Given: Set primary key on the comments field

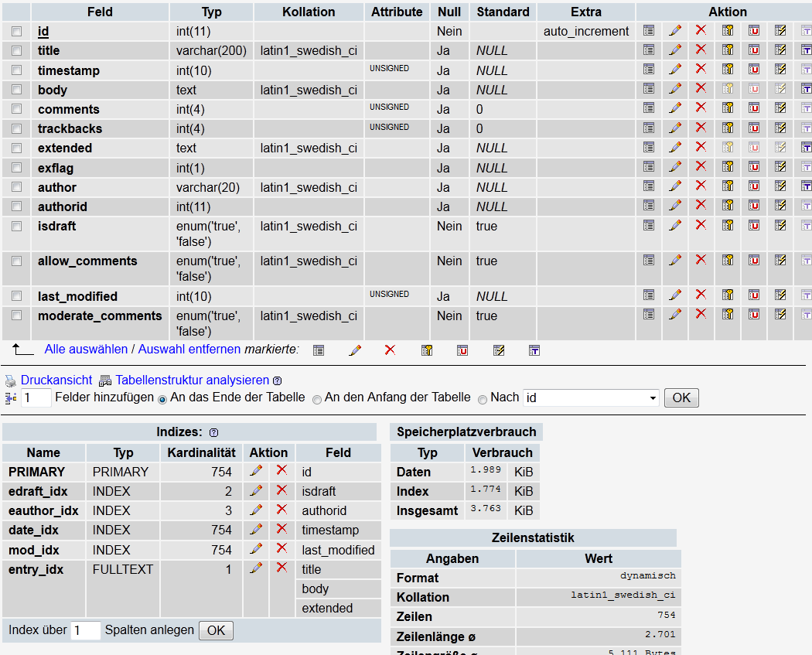Looking at the screenshot, I should point(727,108).
